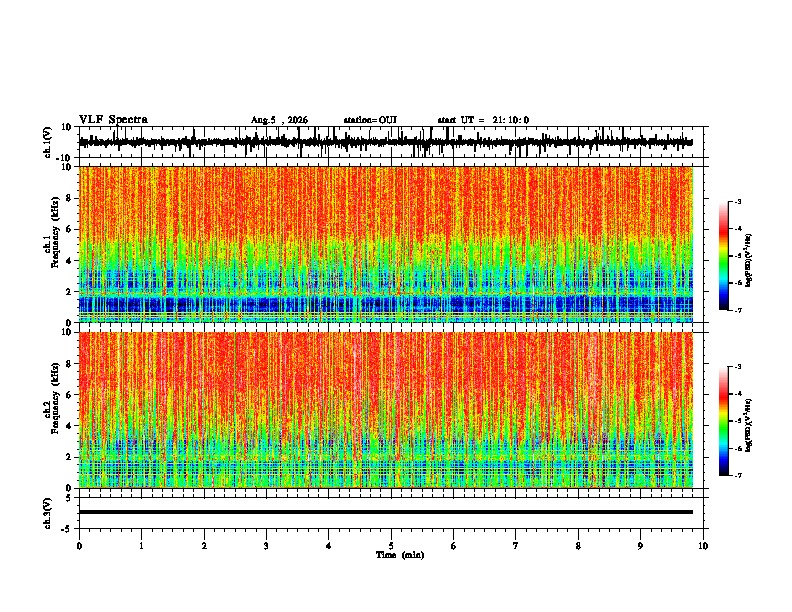Click the time axis tick label "8"
The image size is (792, 612).
coord(578,546)
